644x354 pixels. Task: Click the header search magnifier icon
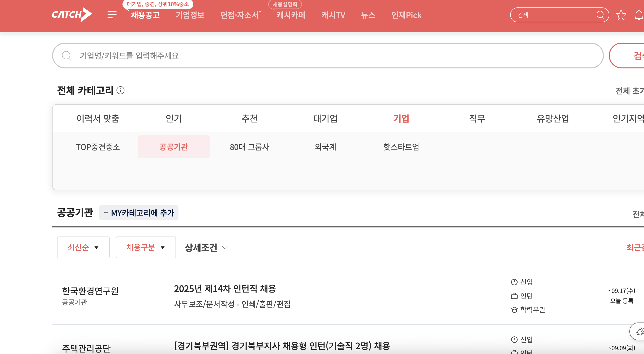click(600, 15)
